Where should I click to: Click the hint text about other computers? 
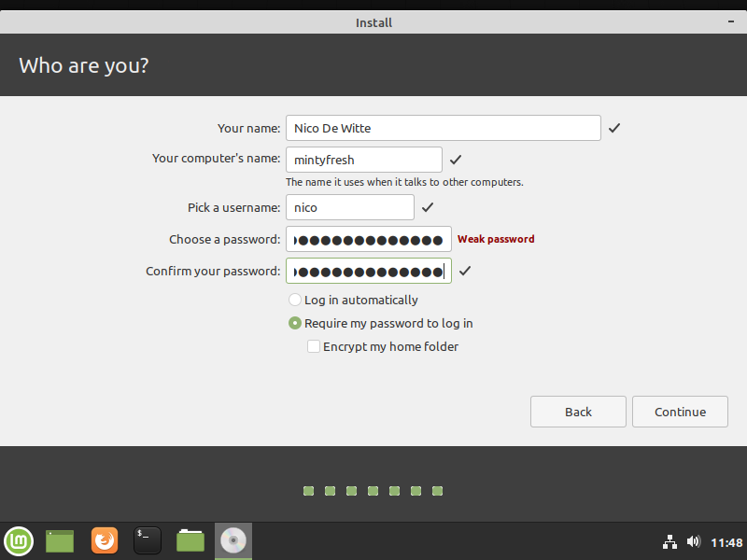[404, 182]
